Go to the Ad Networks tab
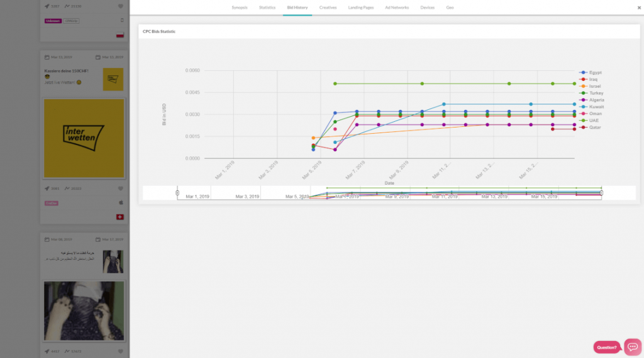644x358 pixels. [x=397, y=8]
